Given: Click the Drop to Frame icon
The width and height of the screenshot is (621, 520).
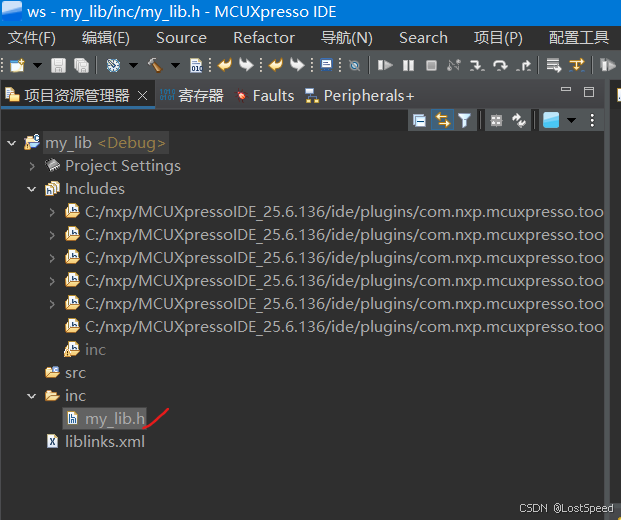Looking at the screenshot, I should (x=554, y=65).
